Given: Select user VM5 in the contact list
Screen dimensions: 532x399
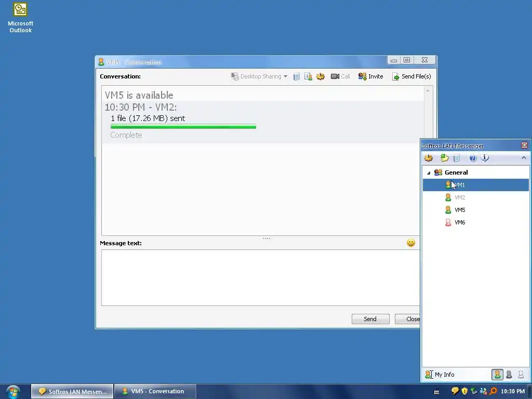Looking at the screenshot, I should pyautogui.click(x=476, y=210).
